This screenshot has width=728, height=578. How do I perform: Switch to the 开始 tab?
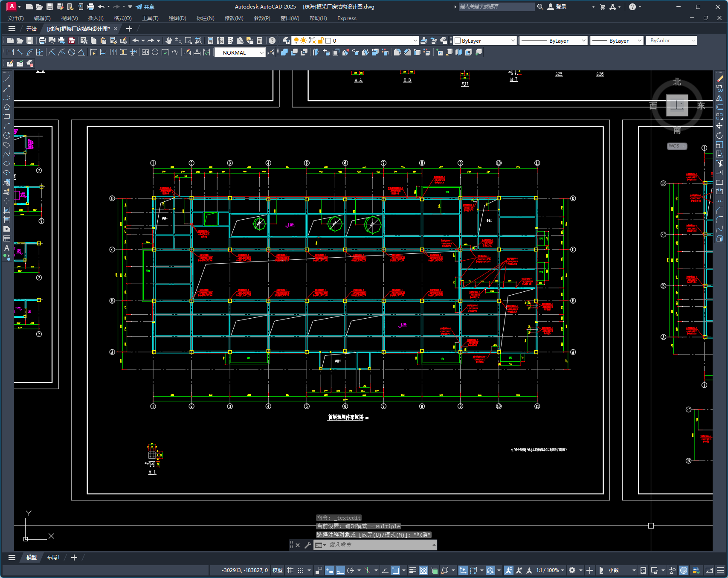pyautogui.click(x=32, y=29)
